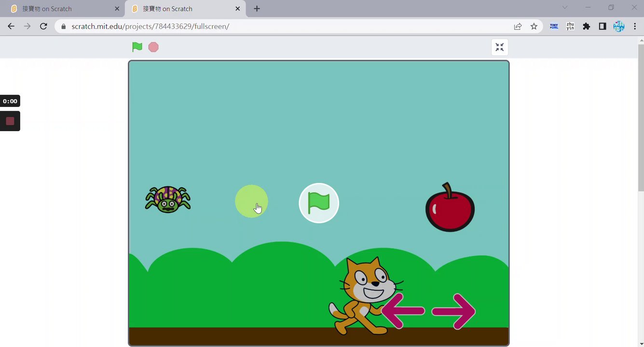
Task: Bookmark this page with the star icon
Action: click(534, 27)
